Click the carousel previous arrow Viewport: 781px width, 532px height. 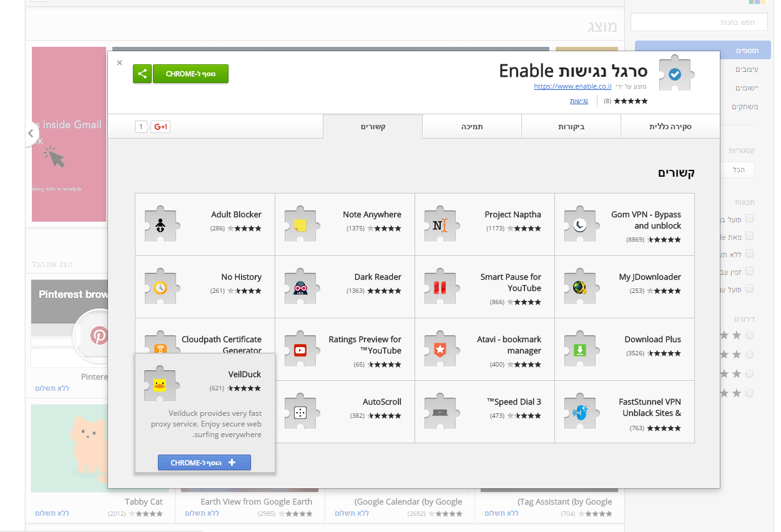31,134
